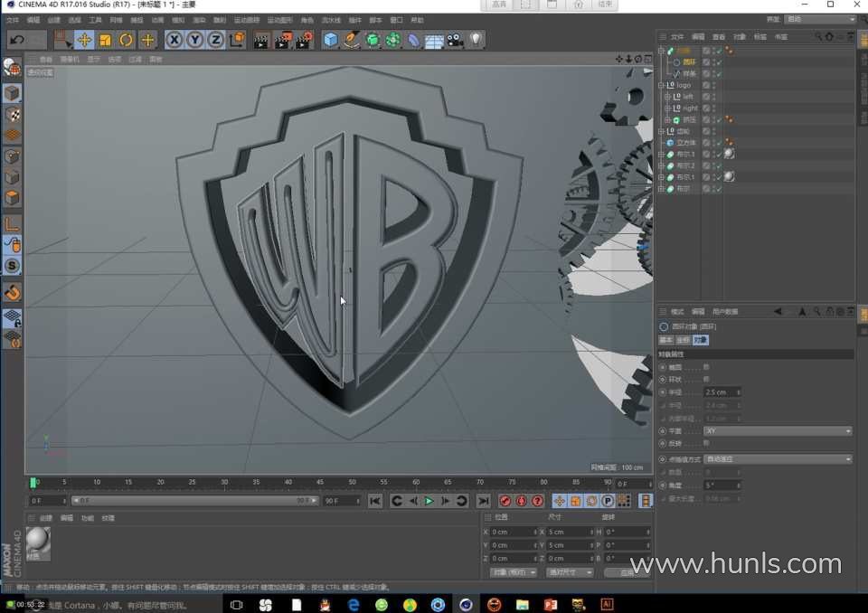Select the highlighted Object tab in attributes

click(x=700, y=340)
